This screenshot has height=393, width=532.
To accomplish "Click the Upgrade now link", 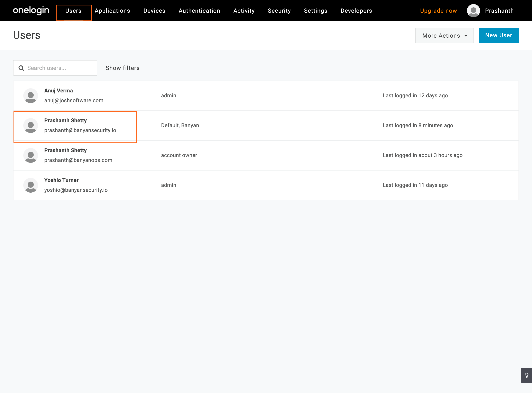I will coord(438,11).
